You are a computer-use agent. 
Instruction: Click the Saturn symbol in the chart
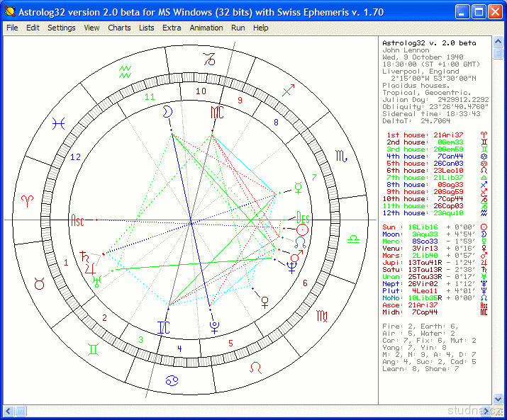click(x=84, y=256)
